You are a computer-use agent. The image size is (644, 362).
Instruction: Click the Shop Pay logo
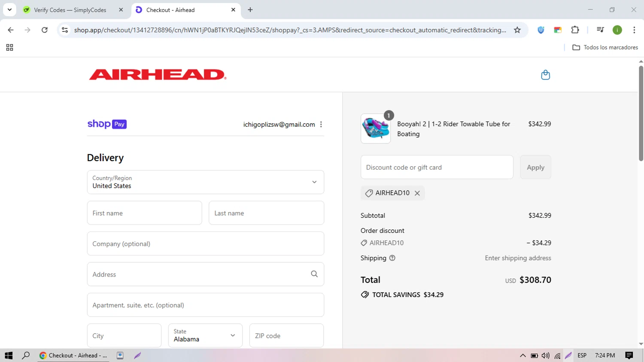107,124
